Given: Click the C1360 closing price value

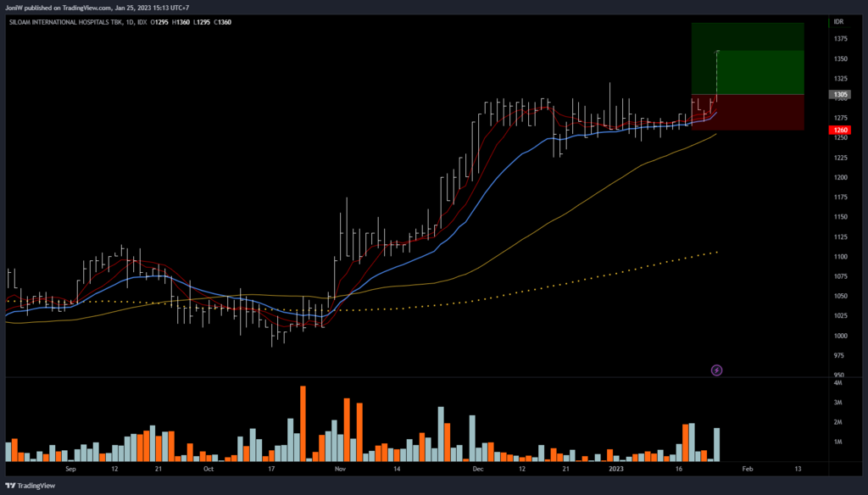Looking at the screenshot, I should [x=221, y=21].
